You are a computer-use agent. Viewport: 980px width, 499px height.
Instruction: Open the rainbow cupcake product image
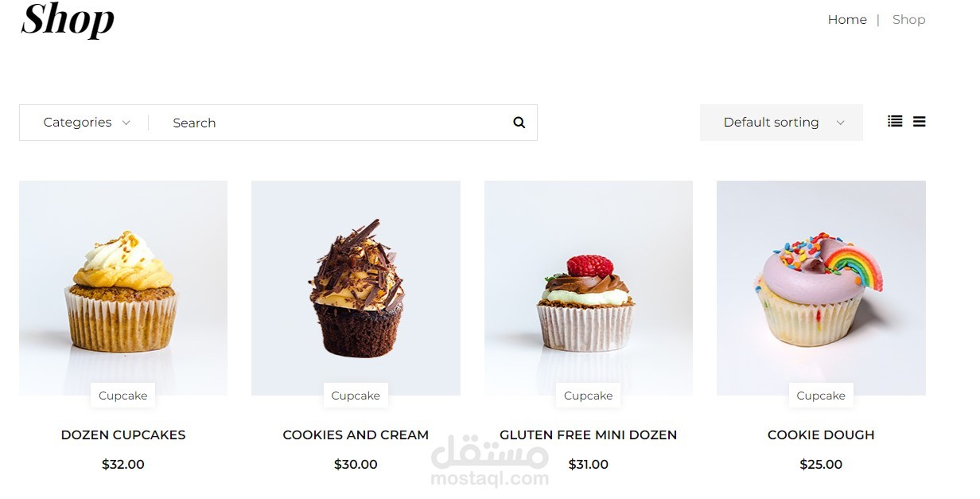821,288
